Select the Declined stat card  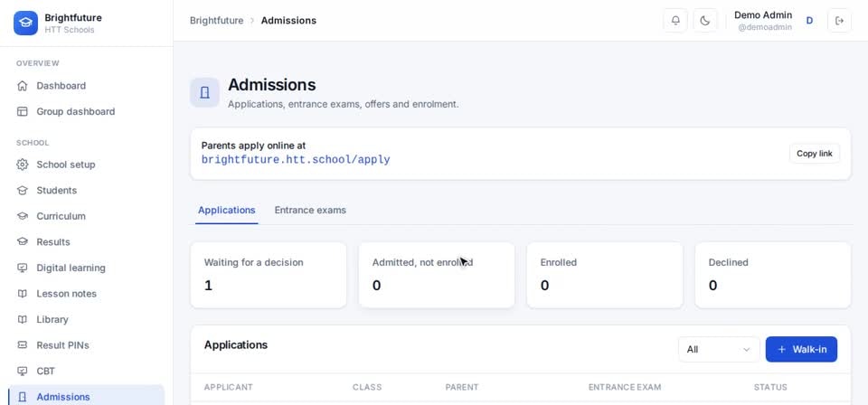click(x=773, y=275)
